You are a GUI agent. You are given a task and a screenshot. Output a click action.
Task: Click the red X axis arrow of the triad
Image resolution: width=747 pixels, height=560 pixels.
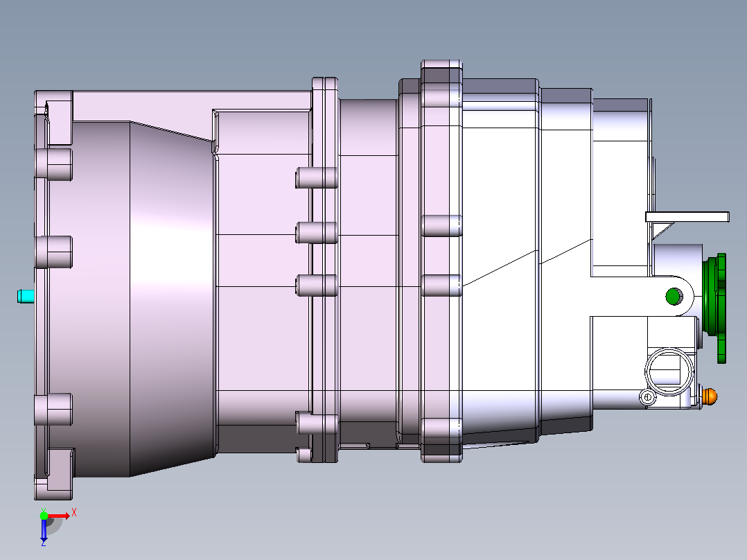(x=59, y=516)
